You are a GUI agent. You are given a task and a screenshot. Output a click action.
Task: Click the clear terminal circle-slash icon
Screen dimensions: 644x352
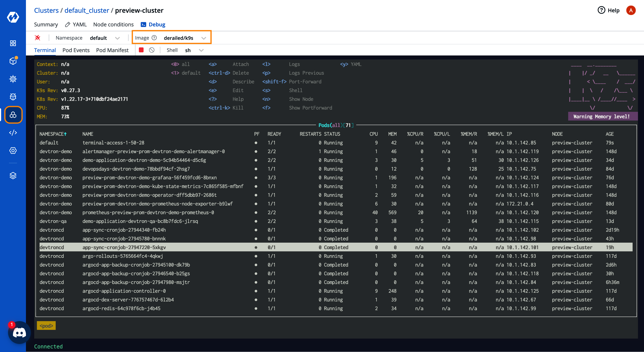pyautogui.click(x=152, y=50)
